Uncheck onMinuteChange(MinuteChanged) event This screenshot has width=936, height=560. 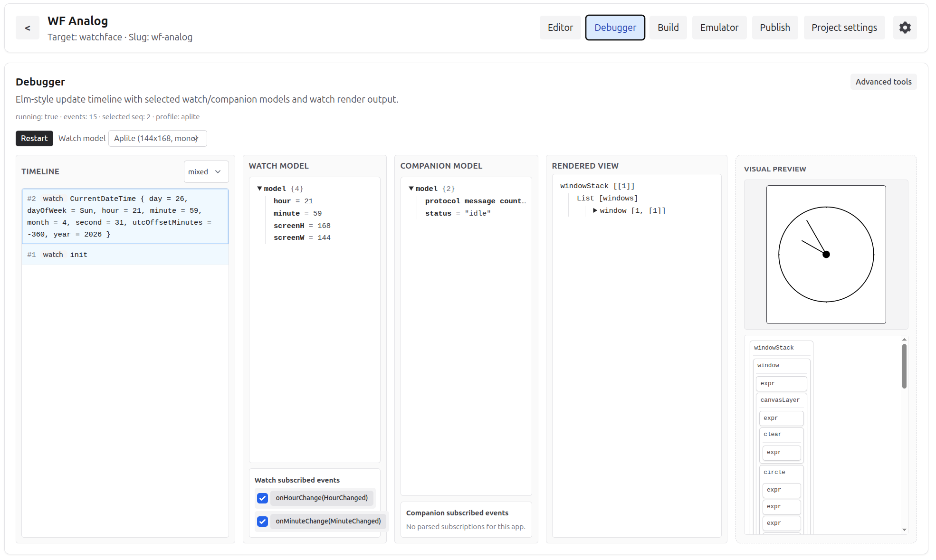[262, 521]
